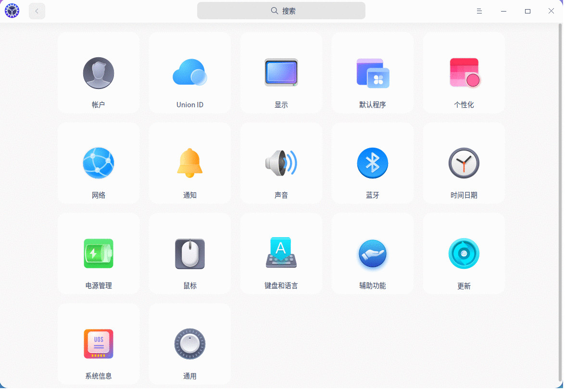Image resolution: width=577 pixels, height=392 pixels.
Task: Open the 辅助功能 accessibility icon
Action: (x=373, y=253)
